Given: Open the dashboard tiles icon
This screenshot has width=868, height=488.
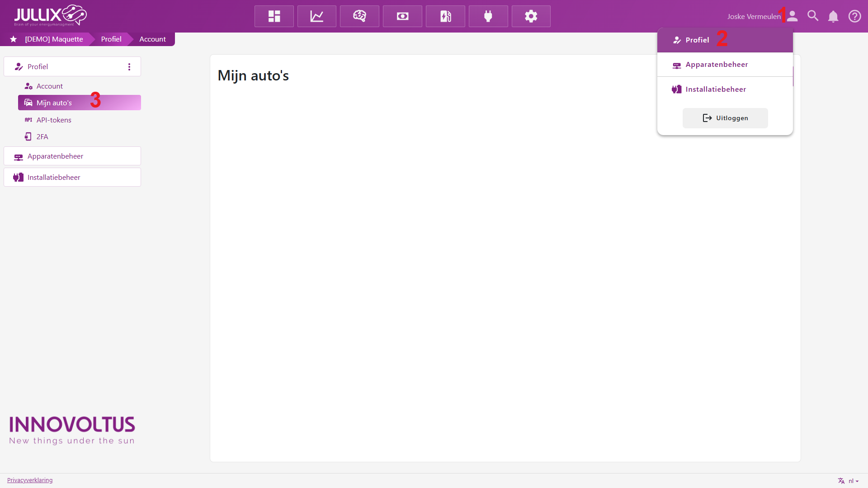Looking at the screenshot, I should click(274, 16).
